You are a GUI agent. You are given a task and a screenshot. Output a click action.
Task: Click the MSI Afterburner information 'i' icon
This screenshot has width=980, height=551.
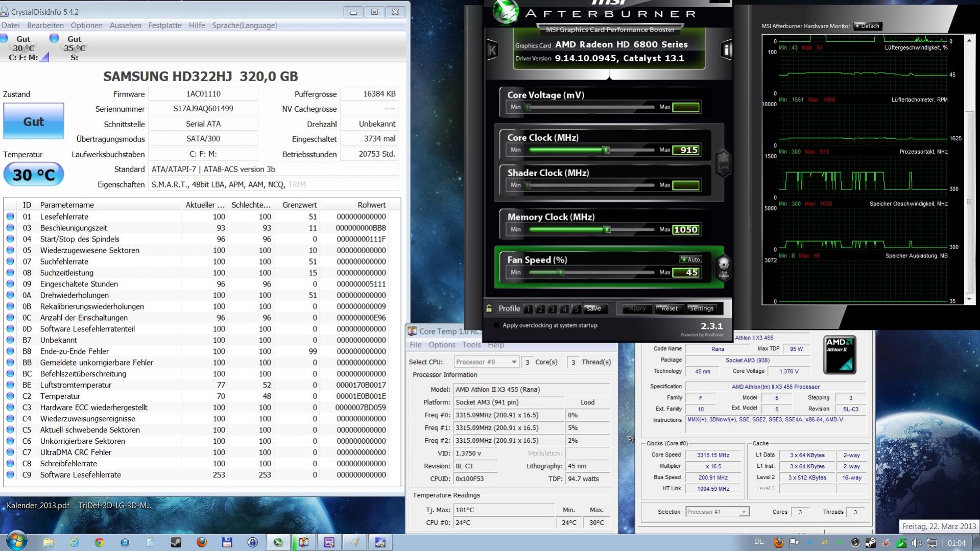726,50
